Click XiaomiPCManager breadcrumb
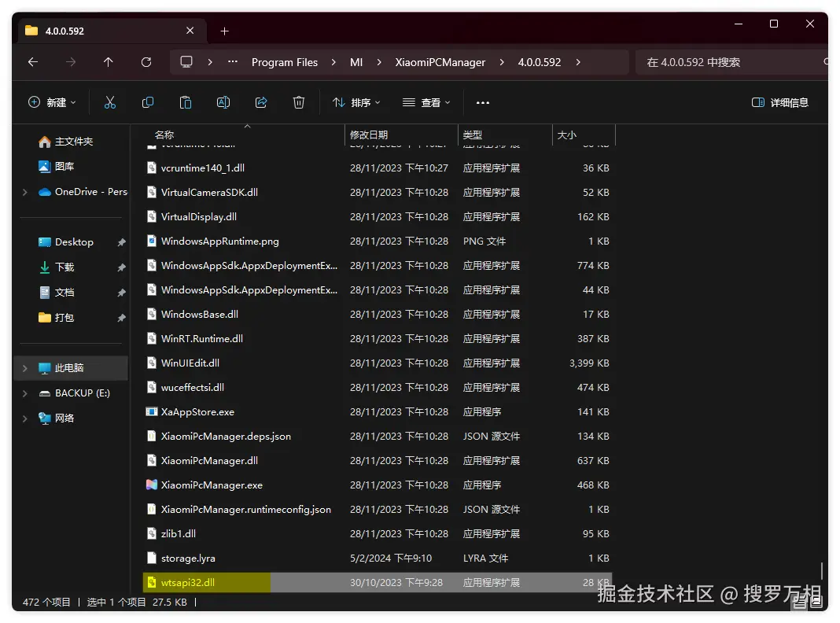840x623 pixels. pyautogui.click(x=440, y=62)
